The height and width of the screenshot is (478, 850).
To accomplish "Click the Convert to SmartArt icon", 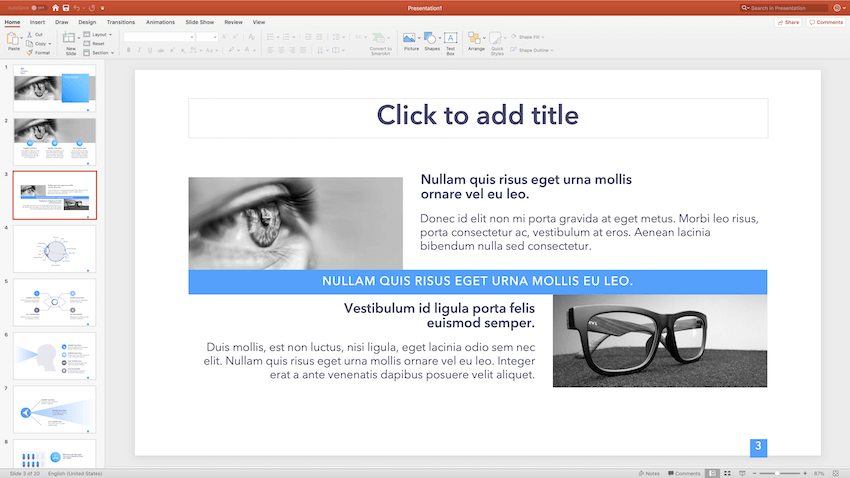I will click(379, 38).
